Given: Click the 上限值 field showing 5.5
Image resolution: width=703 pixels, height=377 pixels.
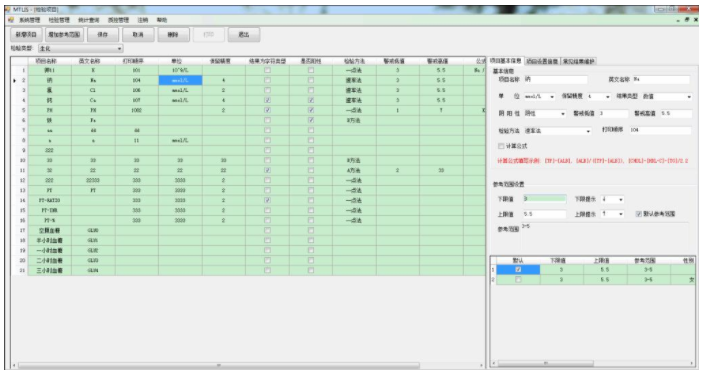Looking at the screenshot, I should pyautogui.click(x=544, y=214).
